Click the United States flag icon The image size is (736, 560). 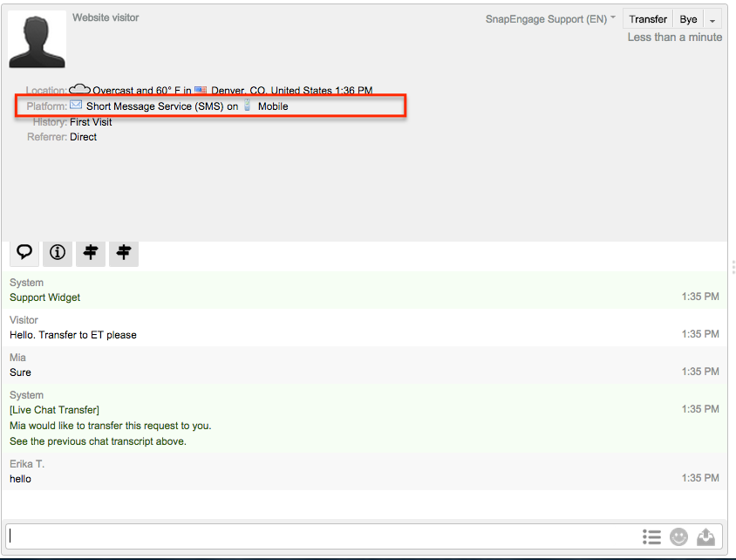click(x=201, y=90)
